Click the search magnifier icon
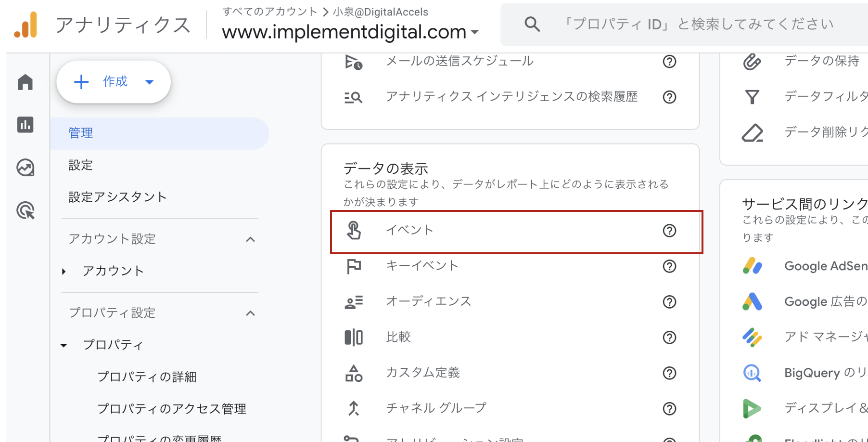 click(532, 24)
